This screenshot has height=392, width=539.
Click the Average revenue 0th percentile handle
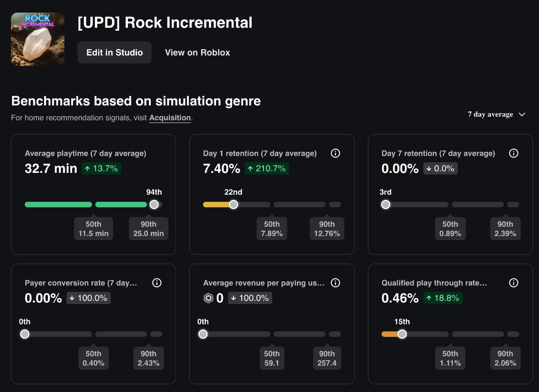click(203, 334)
